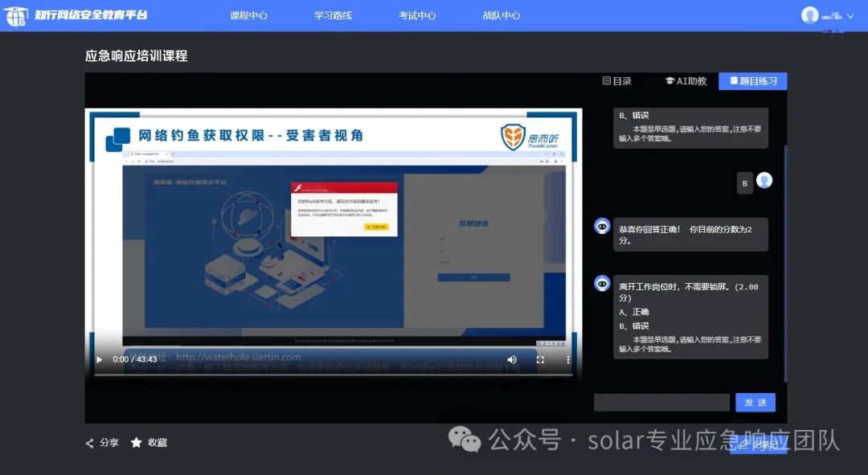Viewport: 868px width, 475px height.
Task: Click the video time 0:00 / 43:43
Action: coord(134,359)
